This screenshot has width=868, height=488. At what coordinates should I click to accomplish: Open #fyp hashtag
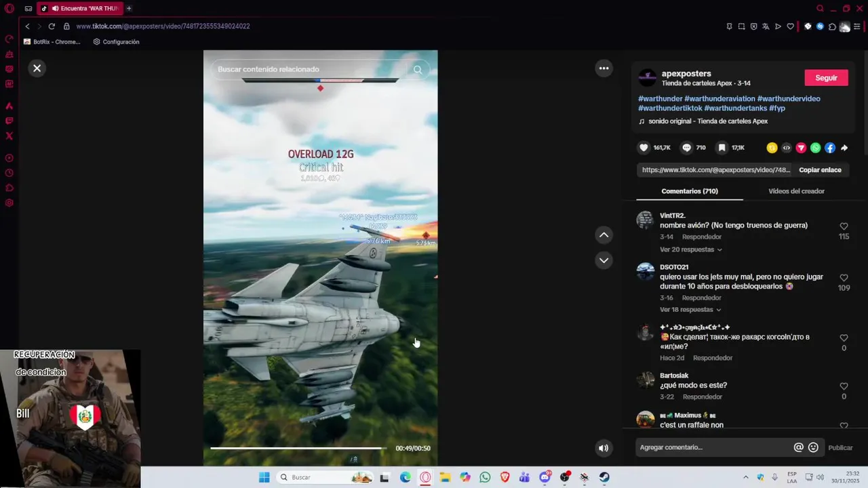(777, 108)
